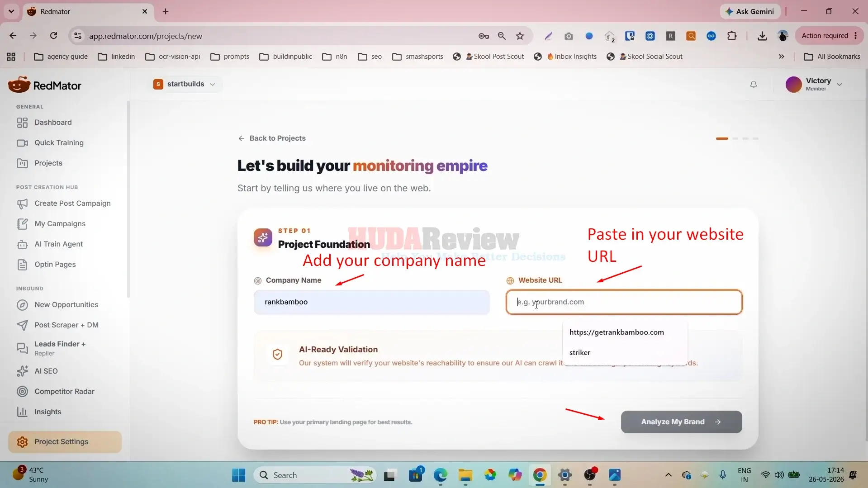Click Action required button
Image resolution: width=868 pixels, height=488 pixels.
pos(829,36)
